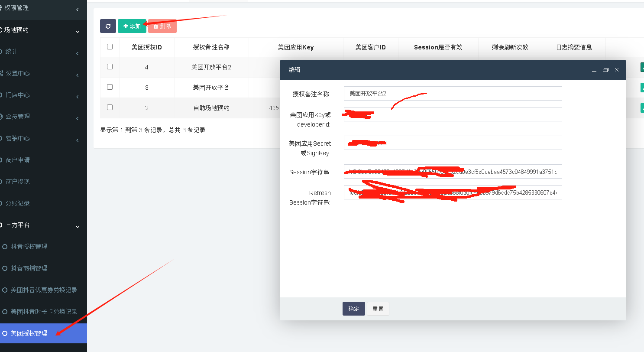Image resolution: width=644 pixels, height=352 pixels.
Task: Collapse the 场地预约 sidebar section
Action: tap(43, 30)
